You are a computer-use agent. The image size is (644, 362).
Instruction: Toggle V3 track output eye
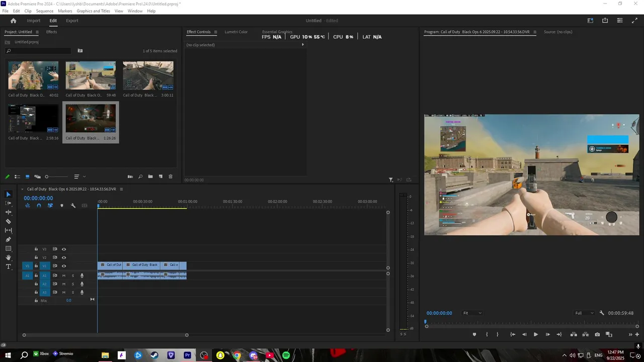click(x=64, y=249)
